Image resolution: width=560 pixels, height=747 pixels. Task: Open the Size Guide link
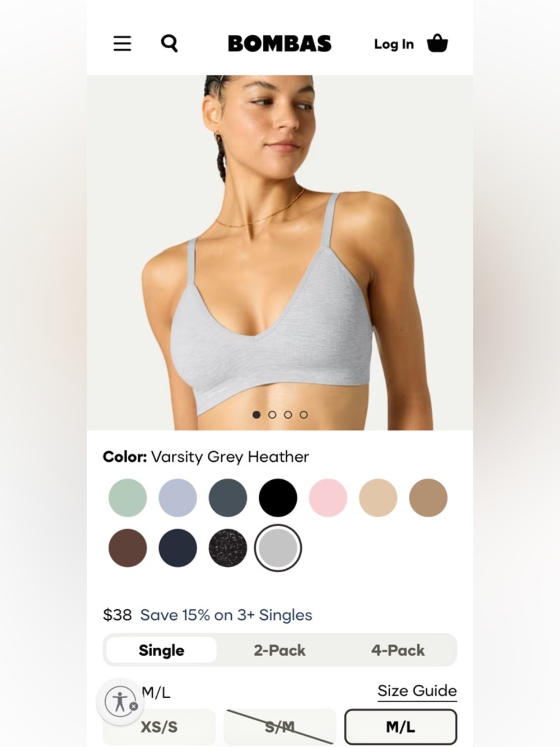417,691
